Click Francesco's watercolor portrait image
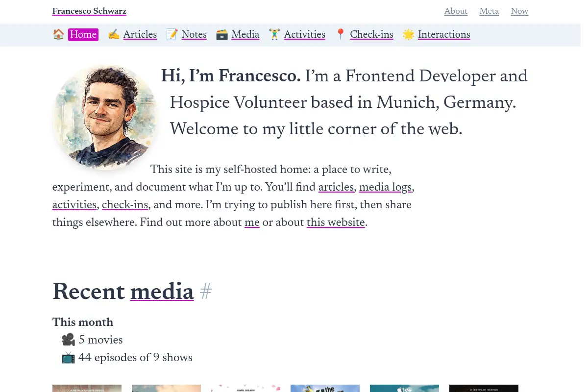Screen dimensions: 588x392 point(105,117)
